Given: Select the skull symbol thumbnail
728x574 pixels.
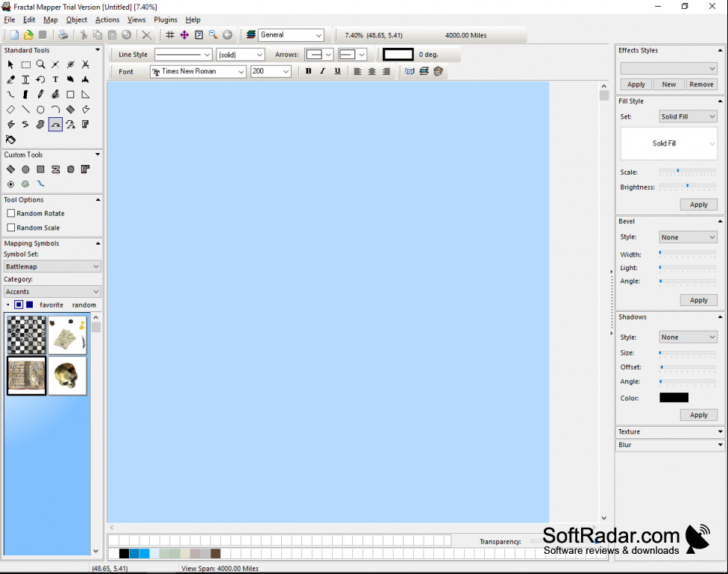Looking at the screenshot, I should coord(67,375).
